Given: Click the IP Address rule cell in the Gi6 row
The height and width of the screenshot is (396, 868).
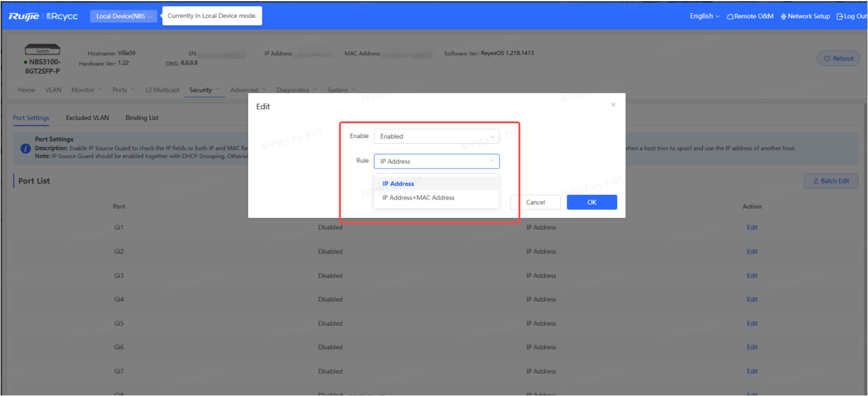Looking at the screenshot, I should [x=541, y=347].
